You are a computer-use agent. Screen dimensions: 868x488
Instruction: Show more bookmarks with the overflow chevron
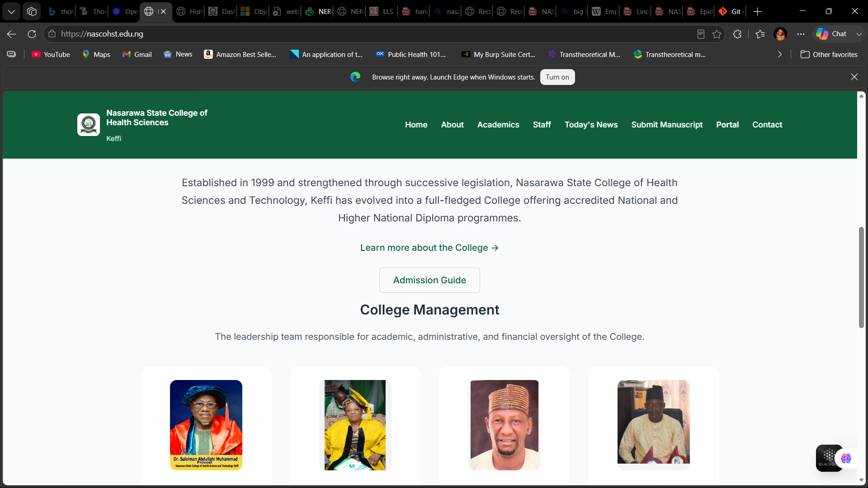tap(779, 55)
